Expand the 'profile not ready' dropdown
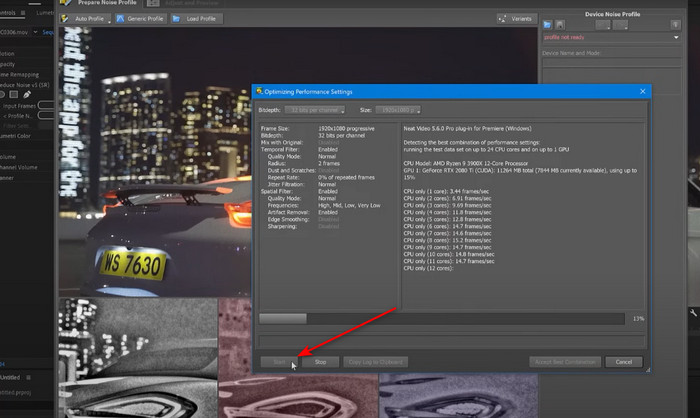Viewport: 700px width, 418px height. (x=676, y=38)
